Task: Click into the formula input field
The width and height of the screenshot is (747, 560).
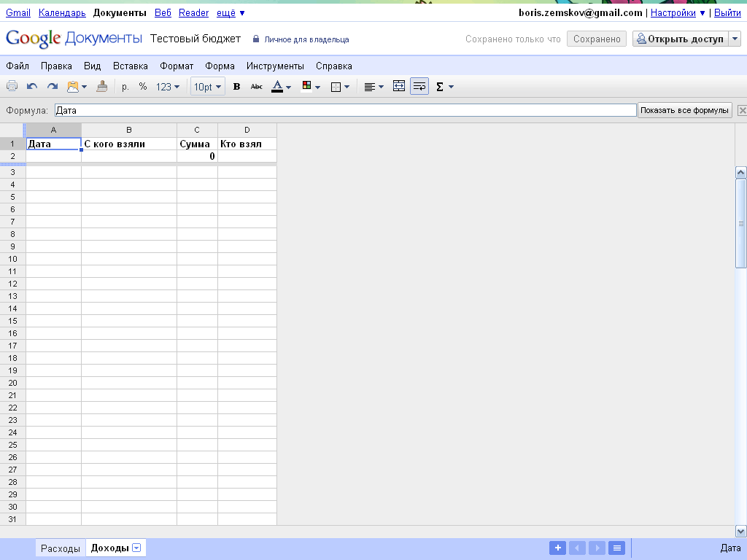Action: tap(345, 110)
